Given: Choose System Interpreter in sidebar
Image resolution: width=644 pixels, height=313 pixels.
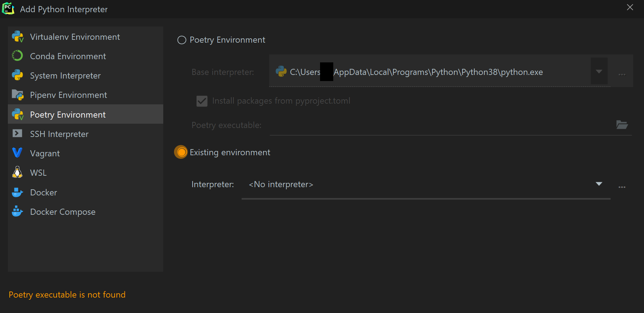Looking at the screenshot, I should pyautogui.click(x=86, y=75).
